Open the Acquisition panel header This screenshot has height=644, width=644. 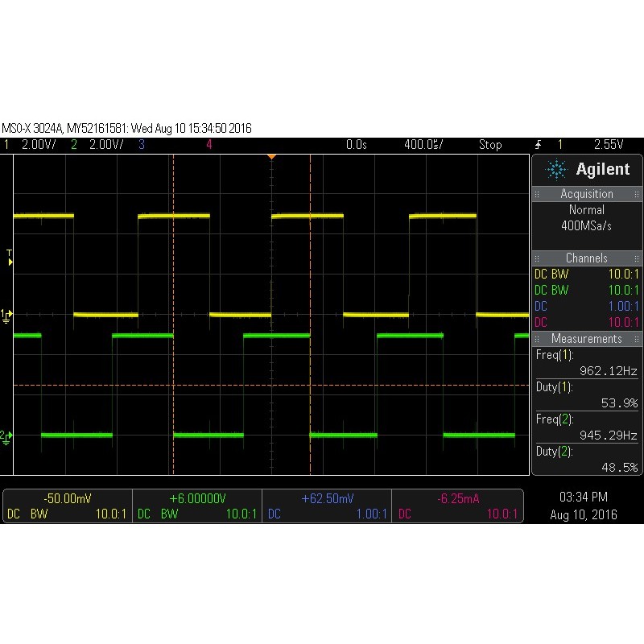(x=587, y=194)
